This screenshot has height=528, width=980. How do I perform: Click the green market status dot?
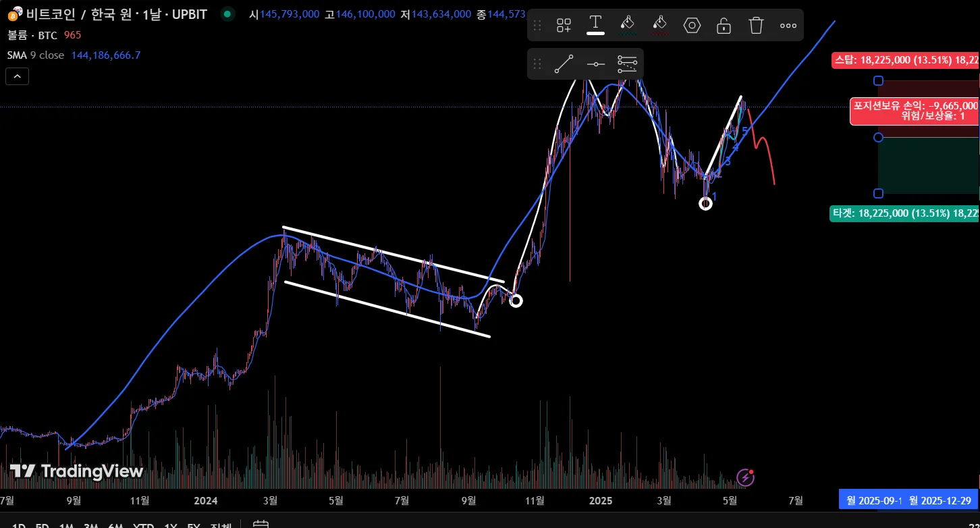point(227,14)
